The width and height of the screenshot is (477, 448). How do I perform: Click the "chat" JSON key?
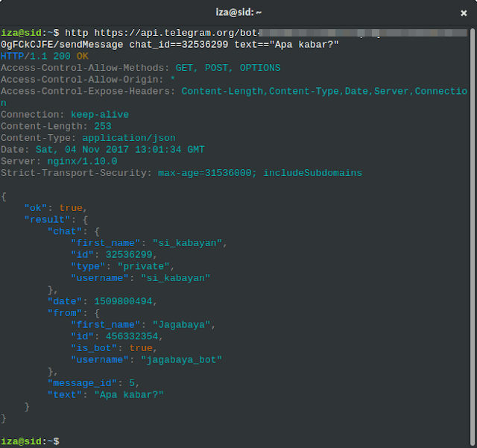coord(65,232)
